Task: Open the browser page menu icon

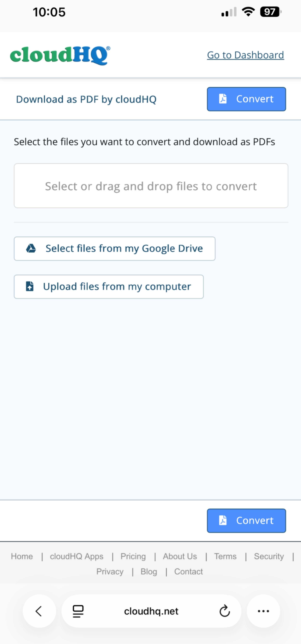Action: [x=78, y=611]
